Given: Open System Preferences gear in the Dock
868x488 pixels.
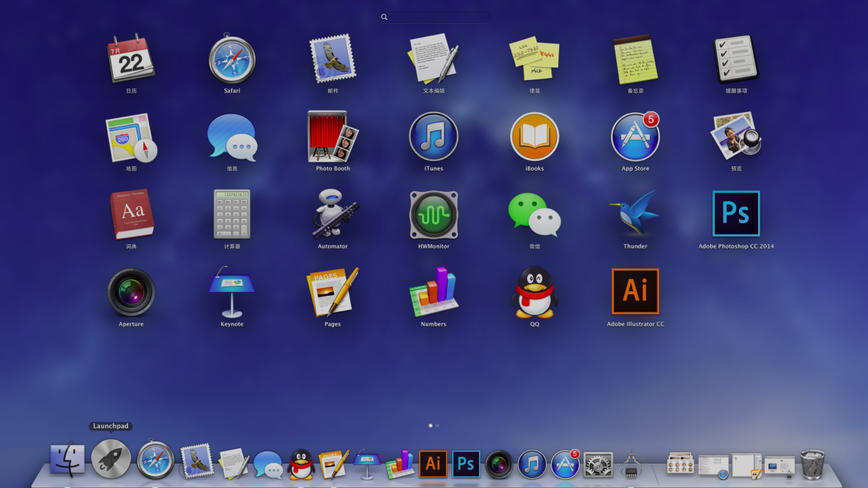Looking at the screenshot, I should [x=599, y=464].
